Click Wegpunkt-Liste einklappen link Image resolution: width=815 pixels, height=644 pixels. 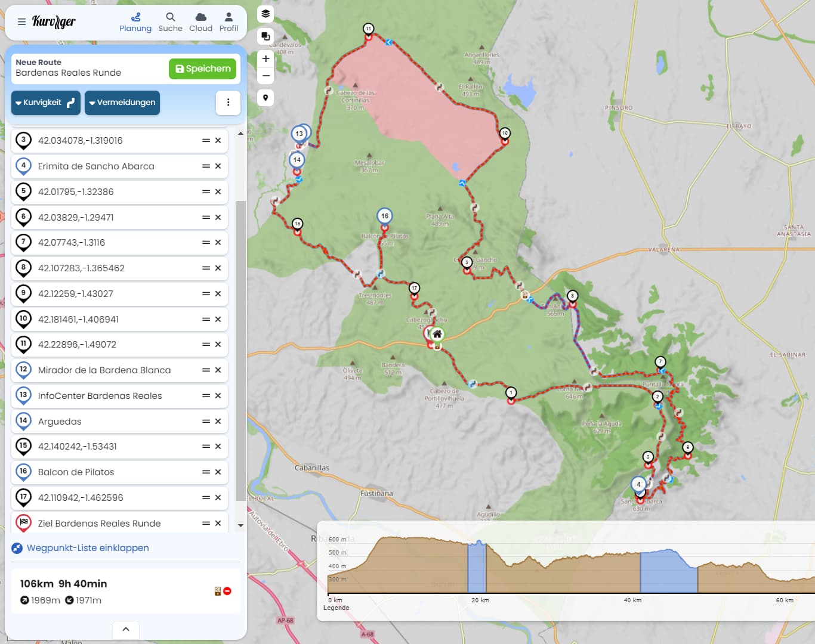coord(87,548)
